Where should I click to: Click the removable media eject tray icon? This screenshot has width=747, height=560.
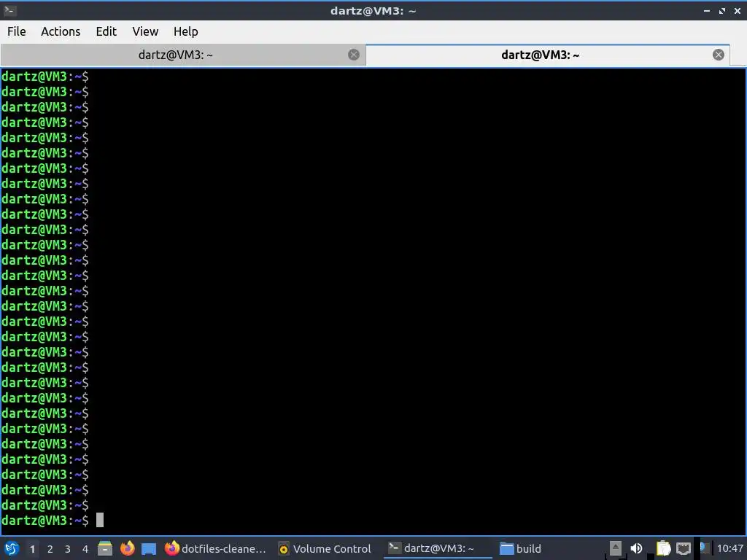[616, 548]
